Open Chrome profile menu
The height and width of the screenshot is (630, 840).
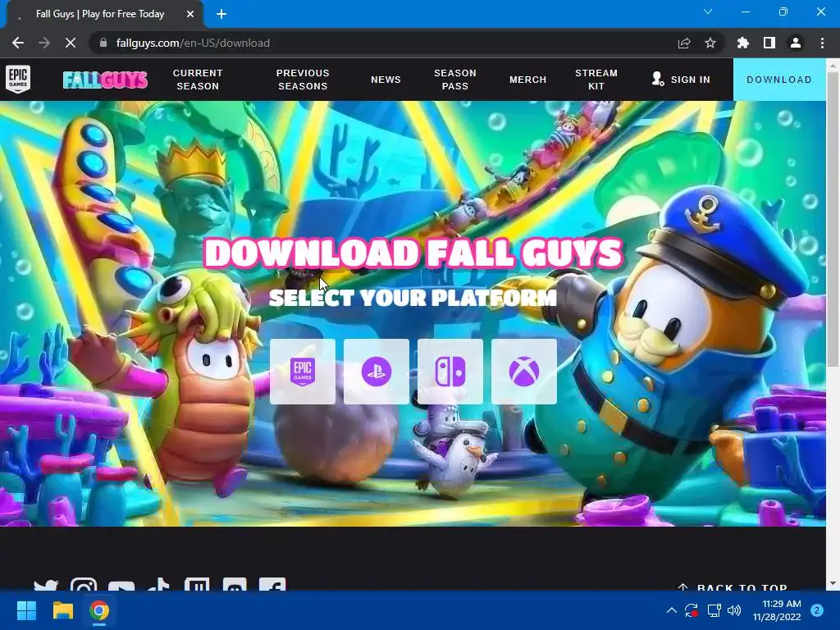(x=796, y=43)
